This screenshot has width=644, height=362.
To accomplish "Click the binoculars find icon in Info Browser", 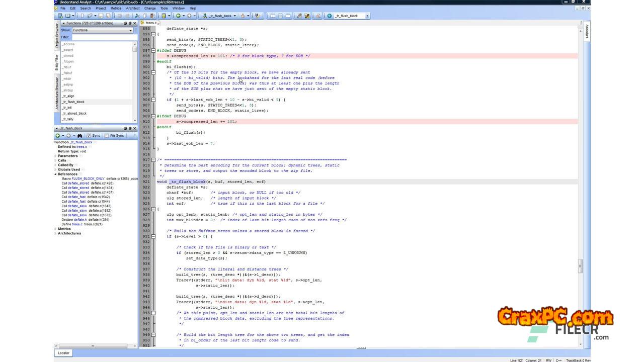I will 79,136.
